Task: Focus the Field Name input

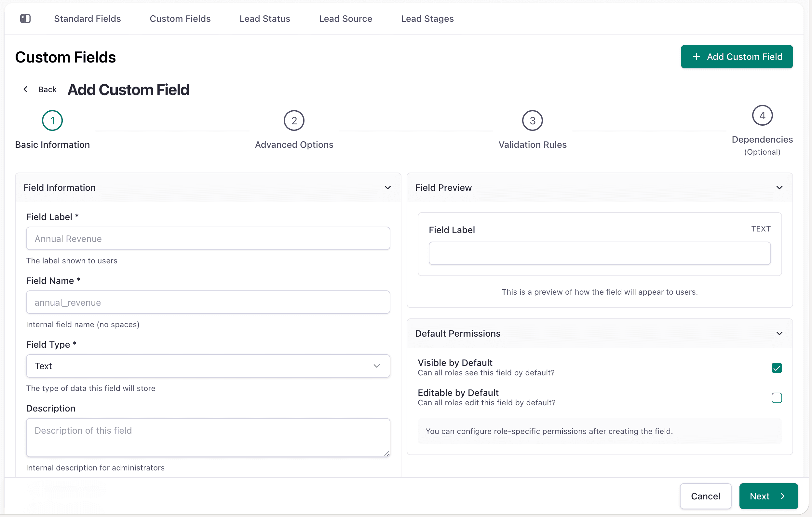Action: 208,302
